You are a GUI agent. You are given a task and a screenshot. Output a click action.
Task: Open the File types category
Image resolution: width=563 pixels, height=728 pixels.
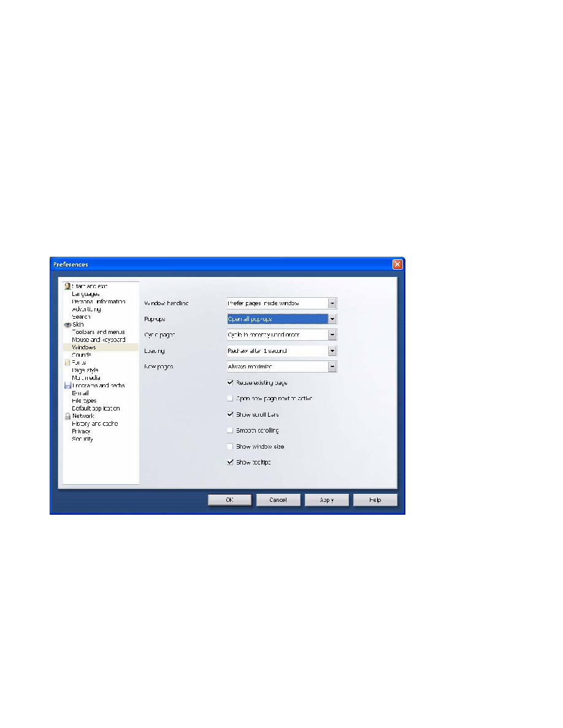[x=84, y=401]
